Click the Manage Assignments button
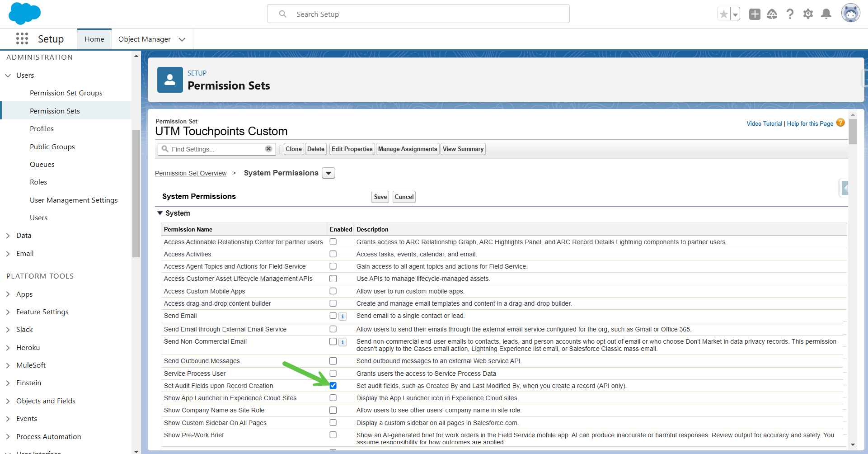This screenshot has width=868, height=454. coord(408,149)
